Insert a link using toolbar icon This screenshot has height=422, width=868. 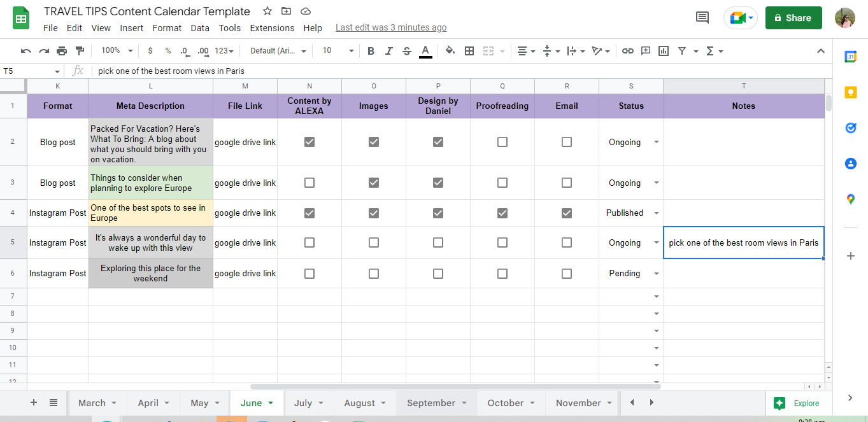(x=628, y=51)
